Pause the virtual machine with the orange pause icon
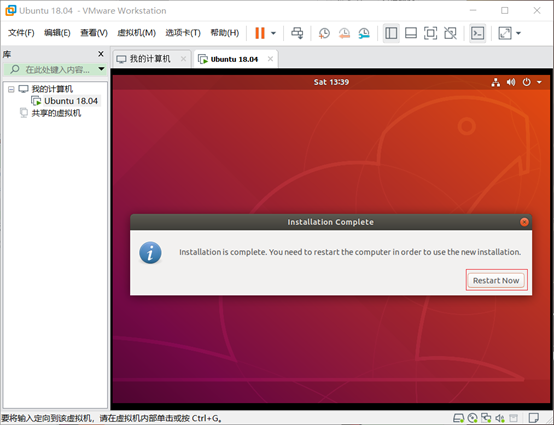This screenshot has width=554, height=425. point(260,33)
